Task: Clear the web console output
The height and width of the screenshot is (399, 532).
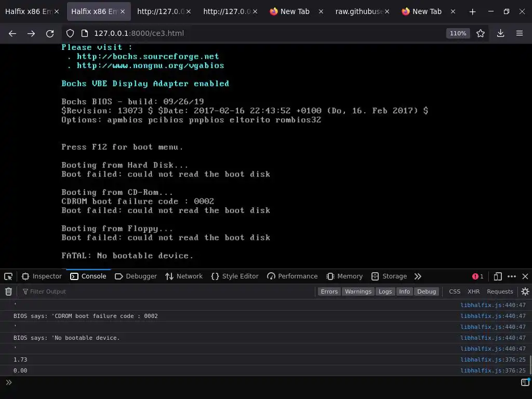Action: click(x=8, y=291)
